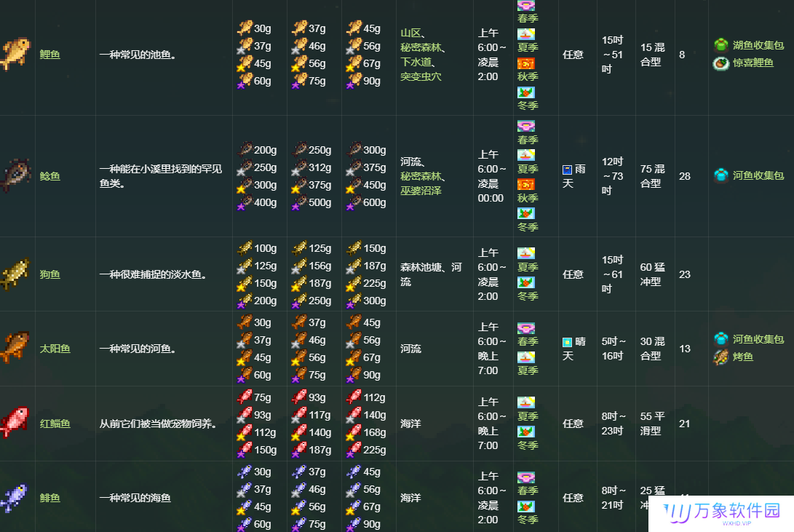
Task: Click the dish icon beside 惊喜鲤鱼
Action: pos(721,63)
